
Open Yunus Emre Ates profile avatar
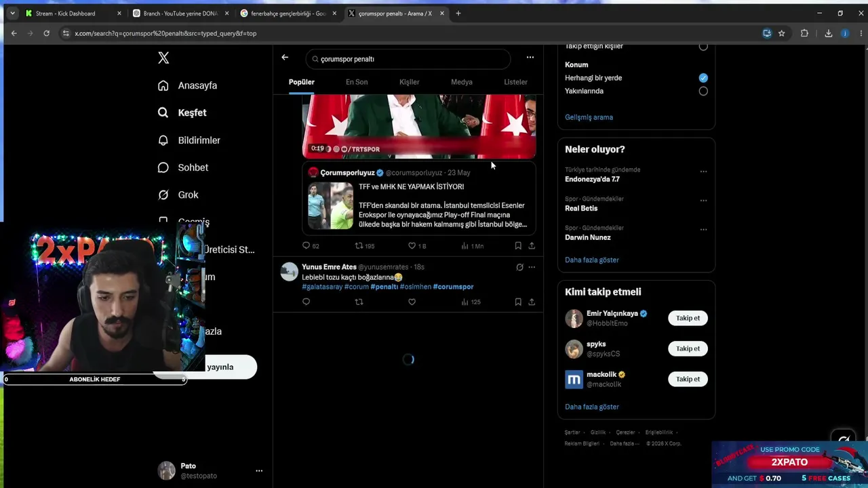290,272
